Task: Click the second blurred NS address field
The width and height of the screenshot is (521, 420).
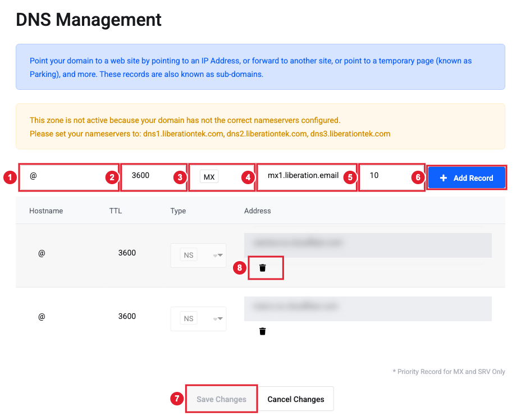Action: (x=368, y=309)
